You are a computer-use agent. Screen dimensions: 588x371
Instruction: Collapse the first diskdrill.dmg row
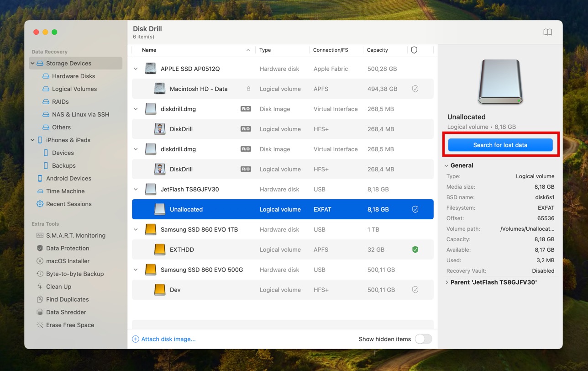[x=136, y=109]
